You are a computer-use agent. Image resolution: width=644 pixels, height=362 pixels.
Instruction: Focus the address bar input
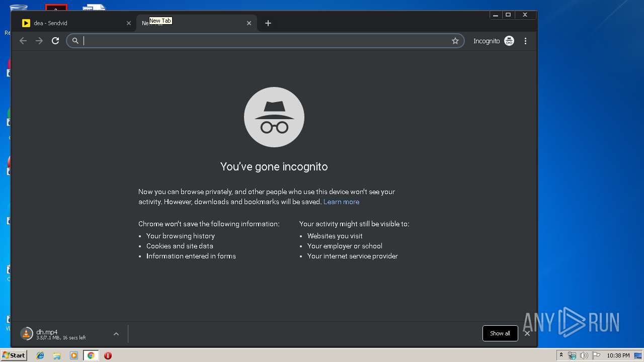coord(266,41)
